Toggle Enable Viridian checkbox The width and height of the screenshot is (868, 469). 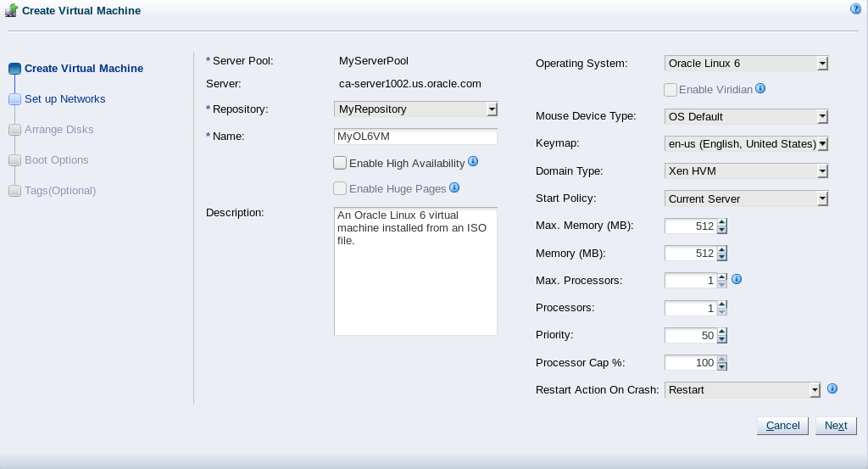(x=670, y=90)
